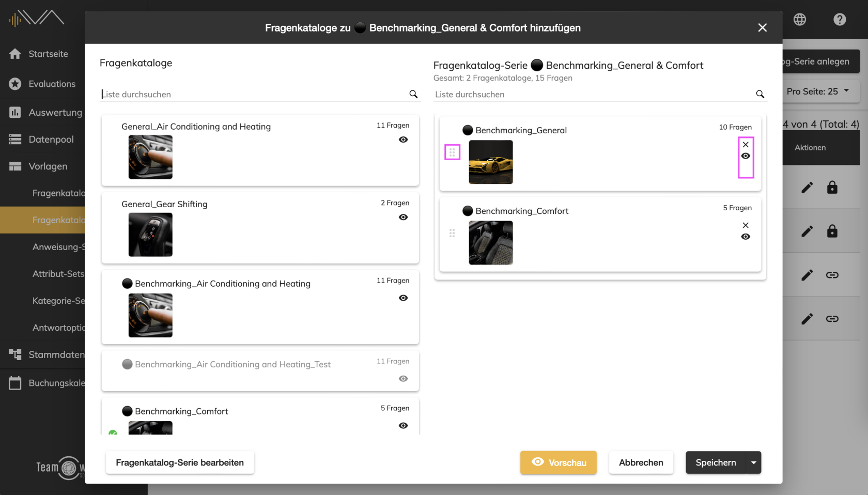This screenshot has width=868, height=495.
Task: Click green checkmark on Benchmarking_Comfort card
Action: point(113,432)
